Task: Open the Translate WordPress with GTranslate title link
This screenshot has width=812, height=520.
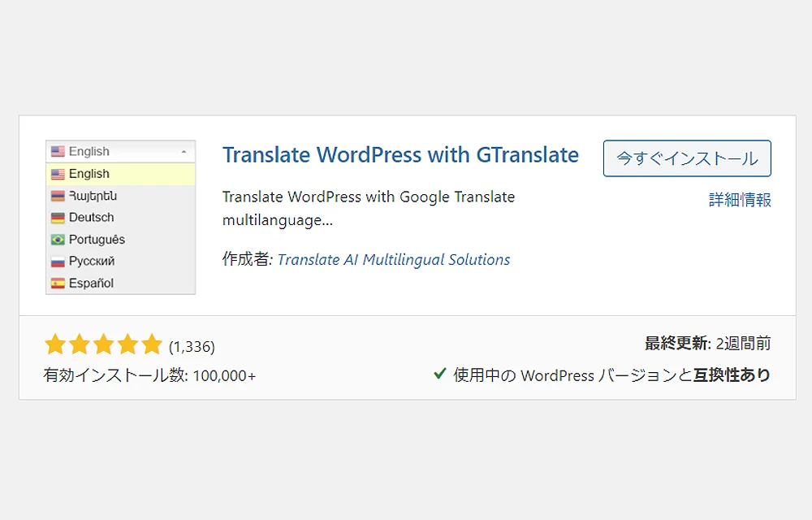Action: [400, 154]
